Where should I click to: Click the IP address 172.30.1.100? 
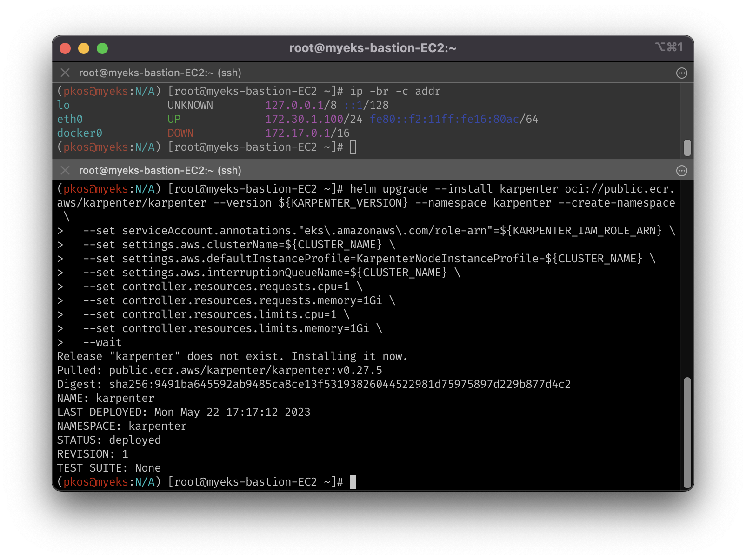pyautogui.click(x=304, y=119)
